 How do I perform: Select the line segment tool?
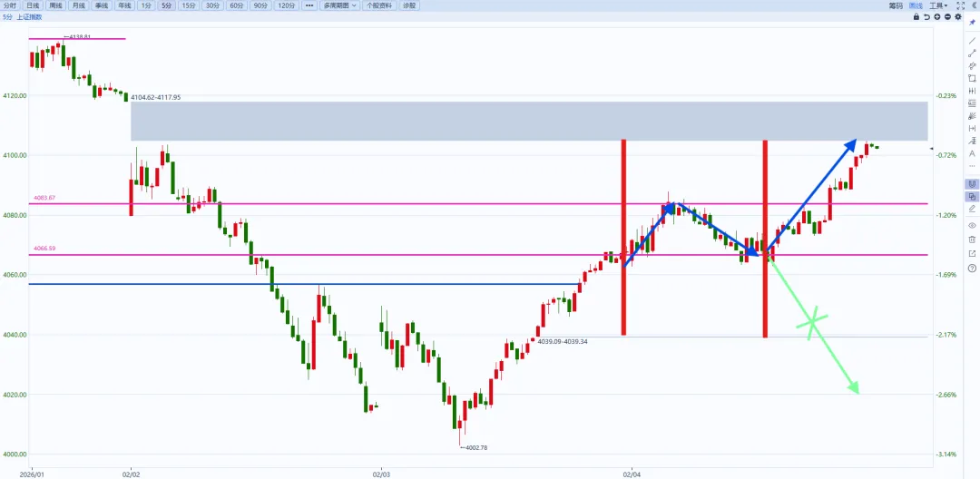coord(972,54)
